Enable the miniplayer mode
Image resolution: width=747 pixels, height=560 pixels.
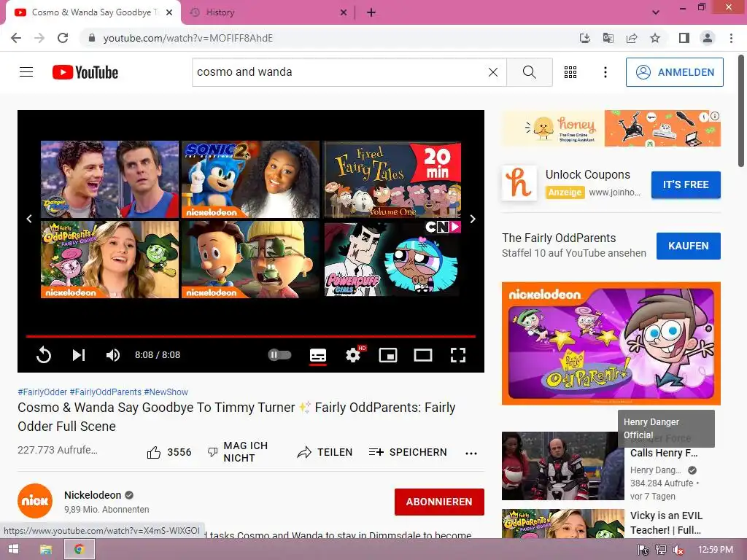coord(388,355)
